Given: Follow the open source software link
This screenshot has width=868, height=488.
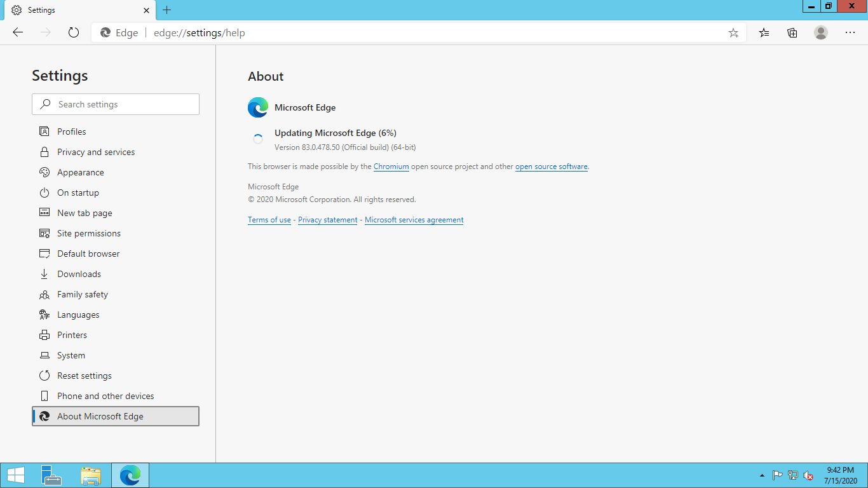Looking at the screenshot, I should (552, 166).
